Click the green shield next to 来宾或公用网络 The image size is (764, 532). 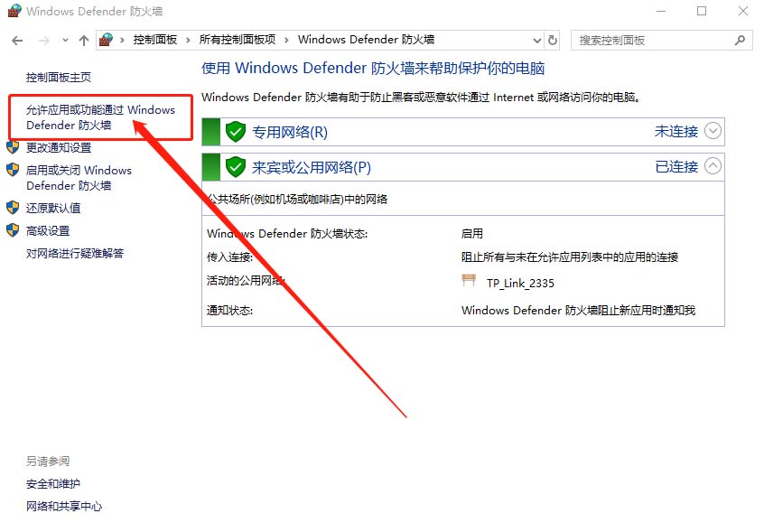(236, 167)
